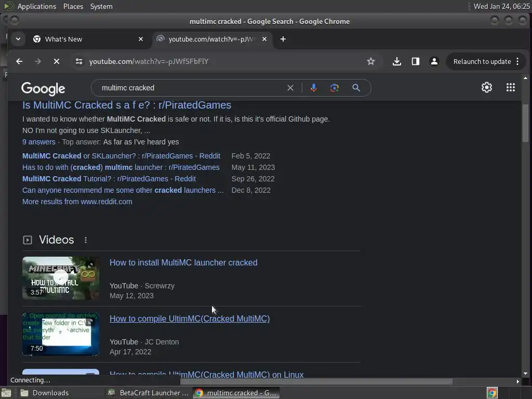Click the page scroll-down arrow
This screenshot has height=399, width=532.
click(525, 373)
